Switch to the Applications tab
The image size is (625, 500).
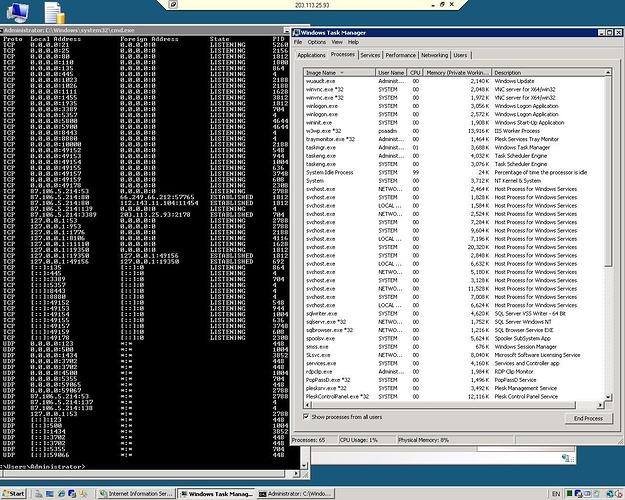(311, 55)
